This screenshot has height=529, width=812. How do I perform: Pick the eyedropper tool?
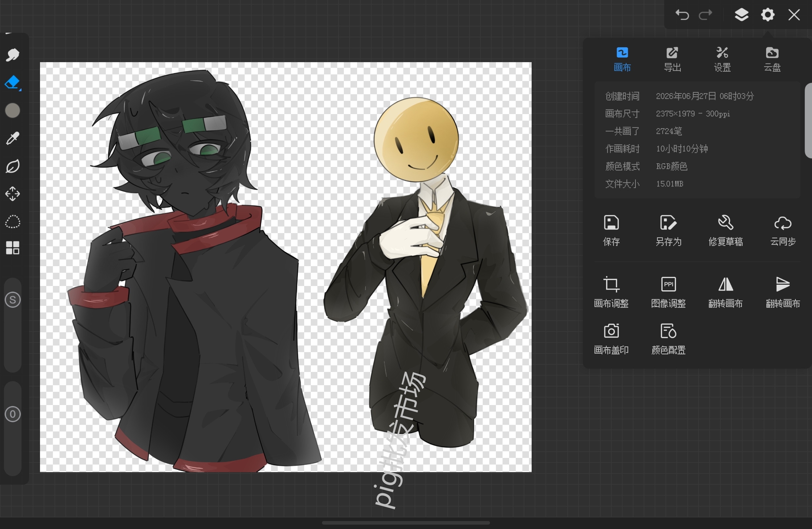click(x=13, y=139)
